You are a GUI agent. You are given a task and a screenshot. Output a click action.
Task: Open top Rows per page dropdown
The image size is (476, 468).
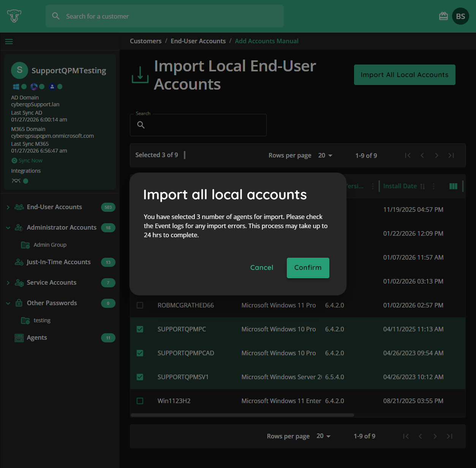325,155
